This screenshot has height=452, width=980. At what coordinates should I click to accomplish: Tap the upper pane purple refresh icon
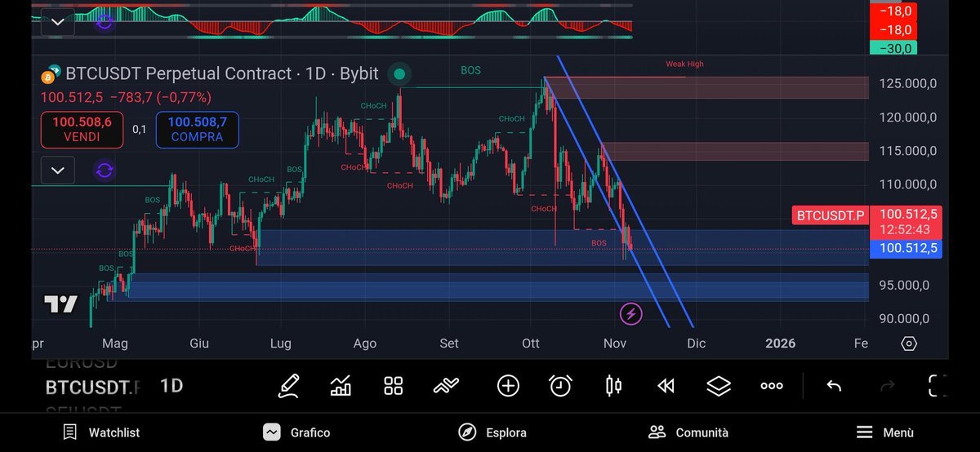pyautogui.click(x=105, y=22)
